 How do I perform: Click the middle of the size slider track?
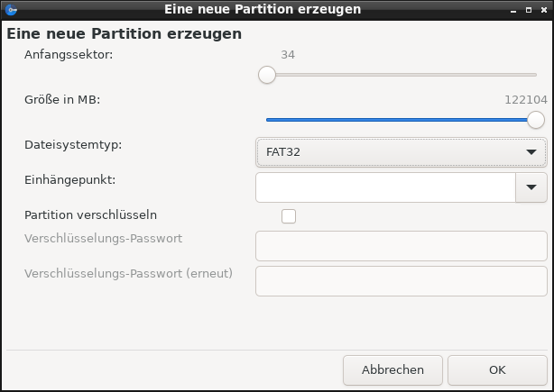click(x=402, y=120)
